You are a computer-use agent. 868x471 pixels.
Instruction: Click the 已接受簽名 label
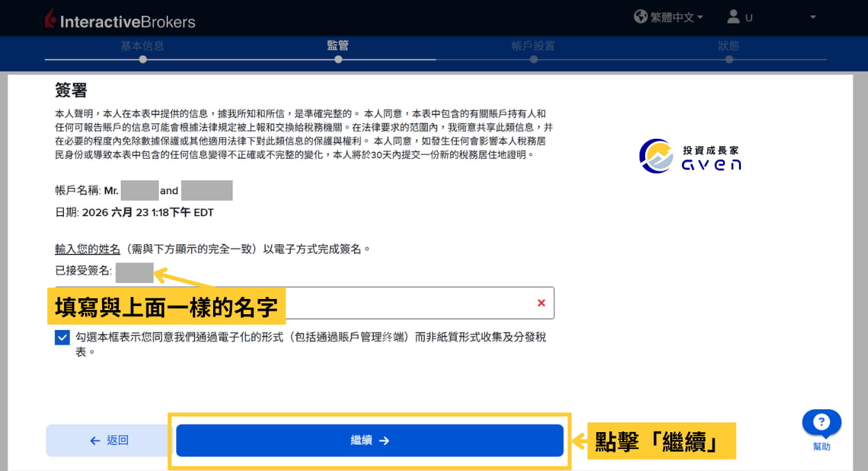84,272
